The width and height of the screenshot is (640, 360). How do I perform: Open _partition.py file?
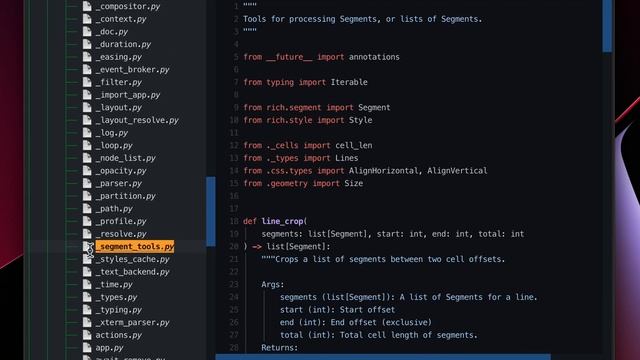point(125,196)
